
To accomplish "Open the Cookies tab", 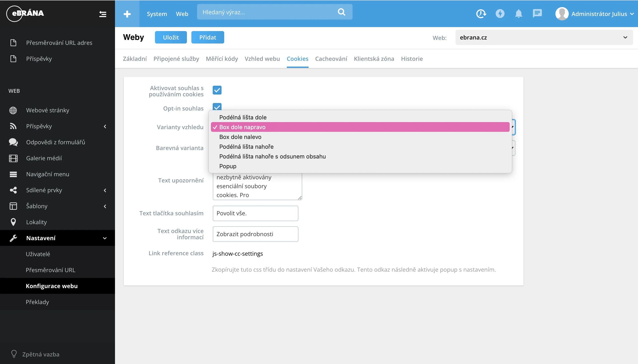I will click(x=297, y=59).
